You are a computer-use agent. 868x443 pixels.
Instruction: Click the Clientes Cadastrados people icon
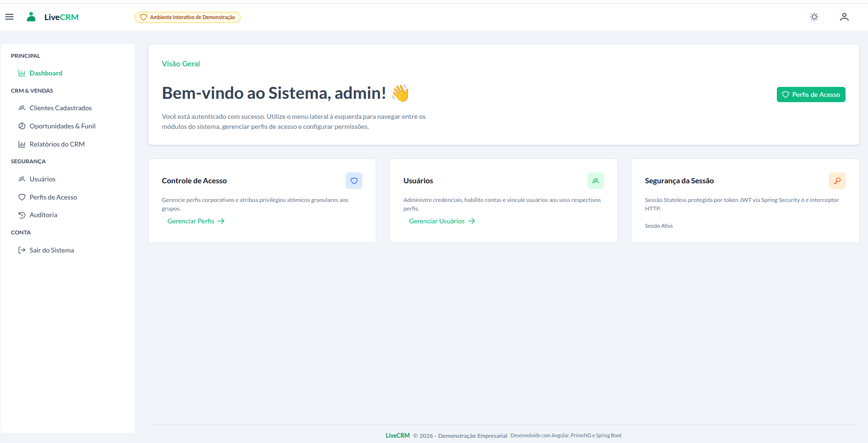(22, 108)
